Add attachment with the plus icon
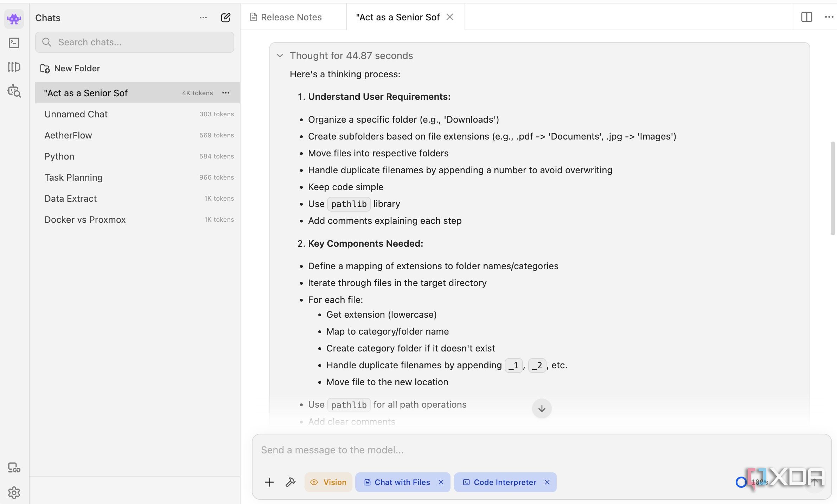Screen dimensions: 837x504 269,482
